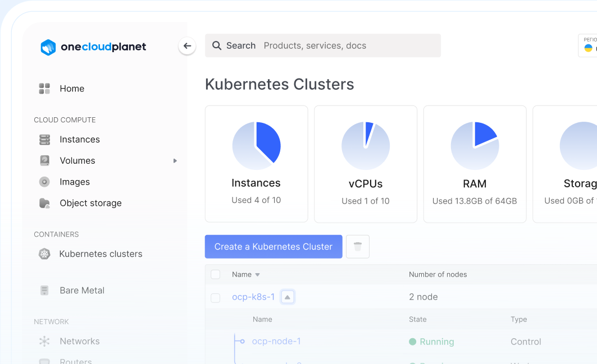Click the Volumes disk icon

[x=44, y=160]
